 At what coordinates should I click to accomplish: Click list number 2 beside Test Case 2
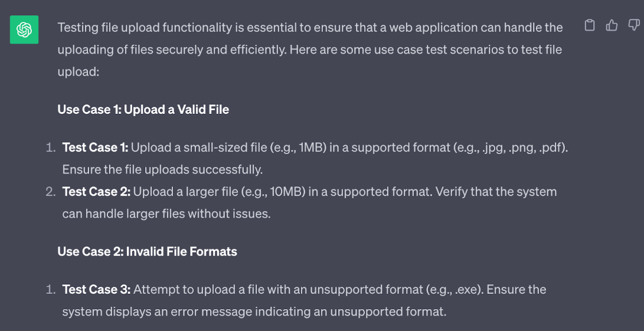point(50,192)
